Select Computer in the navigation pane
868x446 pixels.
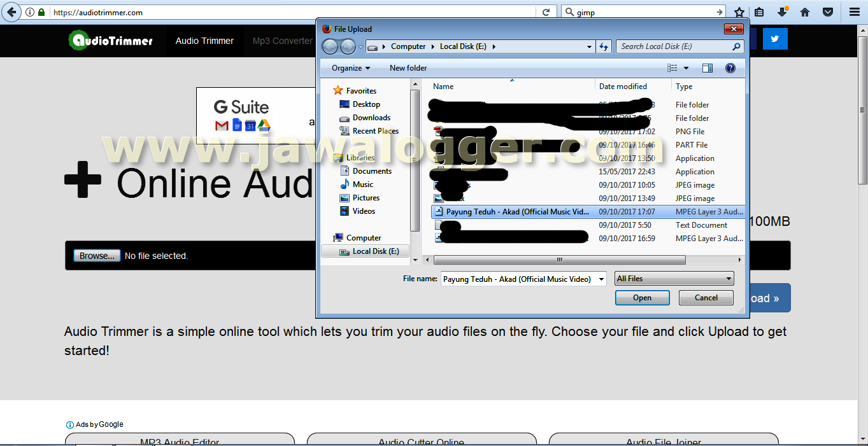click(364, 238)
